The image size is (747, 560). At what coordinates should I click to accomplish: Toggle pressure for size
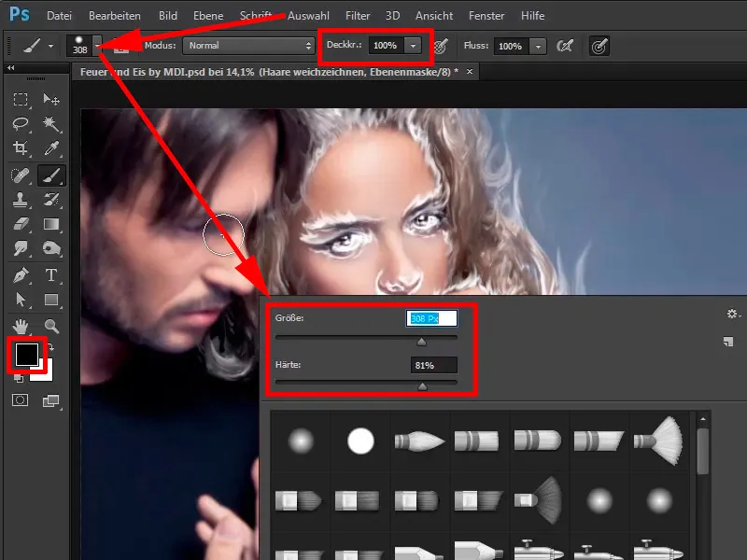(x=599, y=46)
